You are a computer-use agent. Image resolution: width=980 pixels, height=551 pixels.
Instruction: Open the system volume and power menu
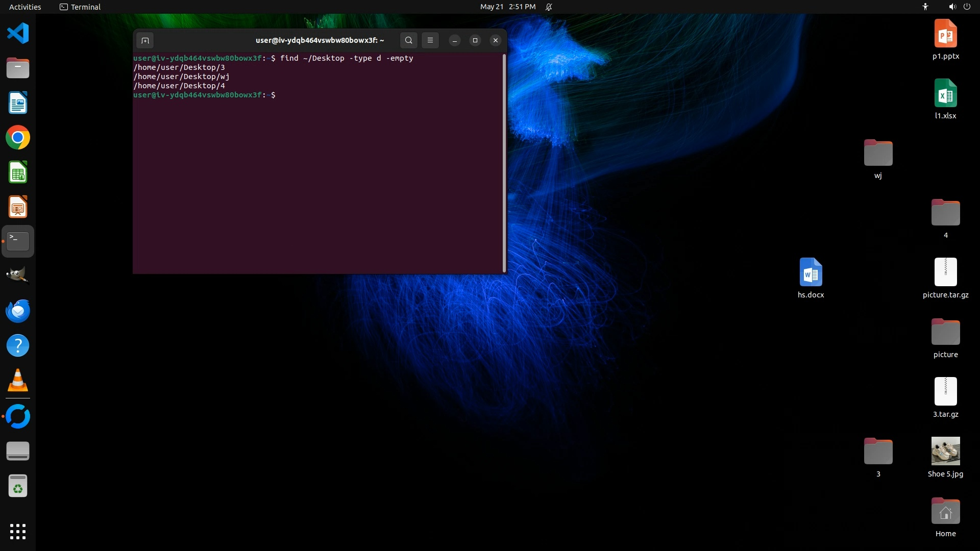[x=959, y=7]
